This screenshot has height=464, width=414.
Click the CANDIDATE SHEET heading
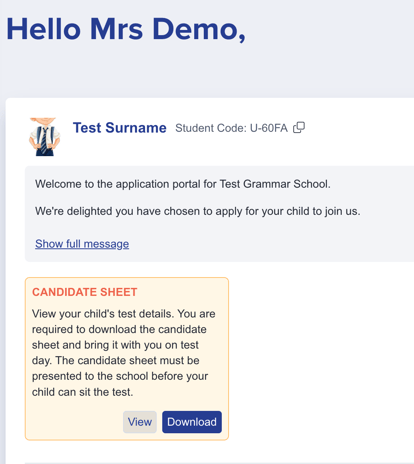pyautogui.click(x=85, y=292)
